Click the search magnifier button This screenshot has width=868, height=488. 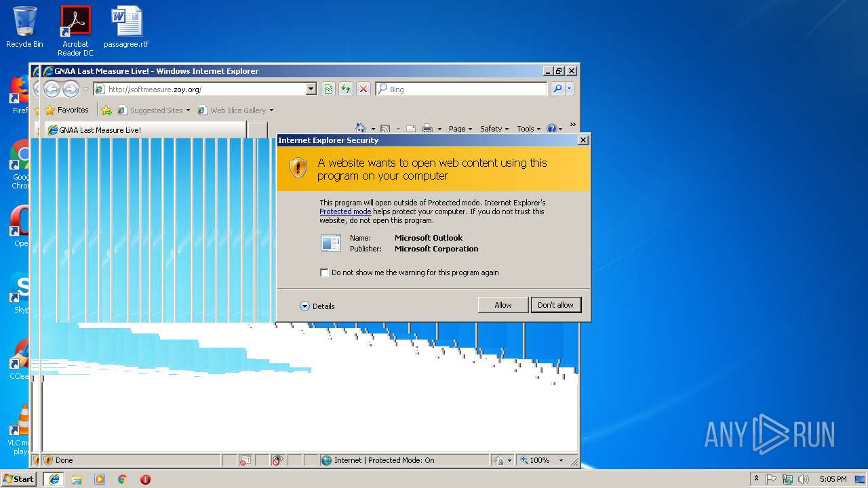pos(557,89)
